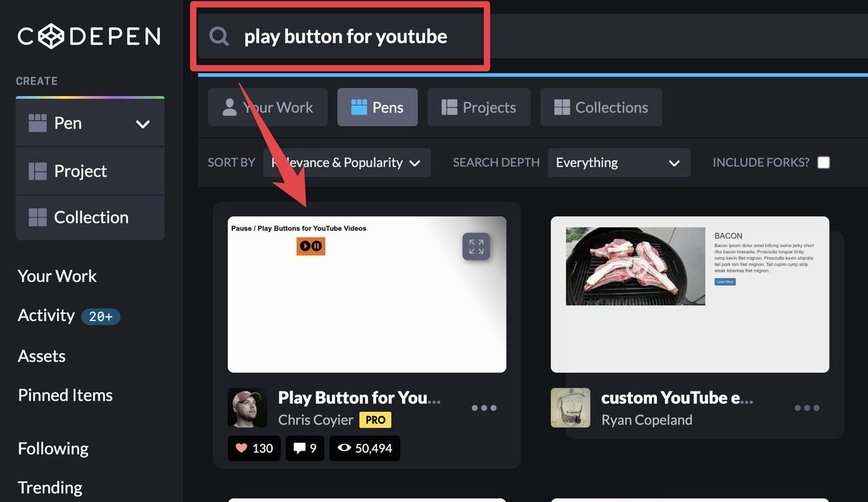The width and height of the screenshot is (868, 502).
Task: Click Ryan Copeland avatar
Action: [x=570, y=408]
